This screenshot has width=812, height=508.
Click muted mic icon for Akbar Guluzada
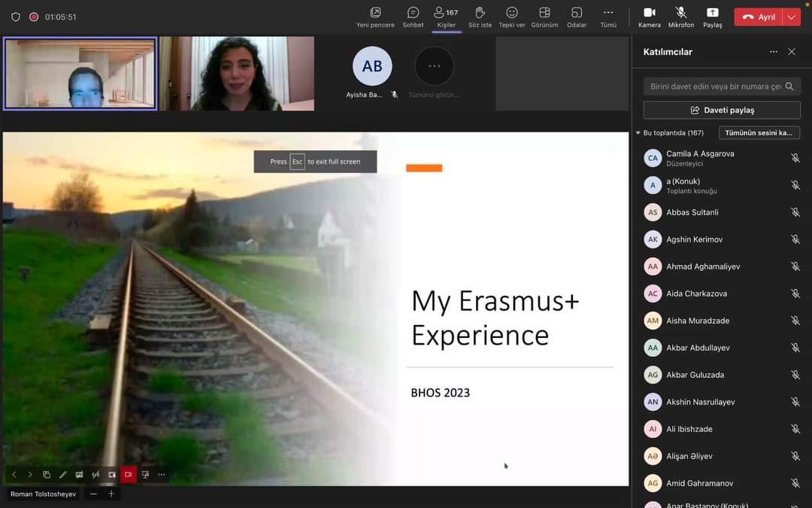click(795, 374)
